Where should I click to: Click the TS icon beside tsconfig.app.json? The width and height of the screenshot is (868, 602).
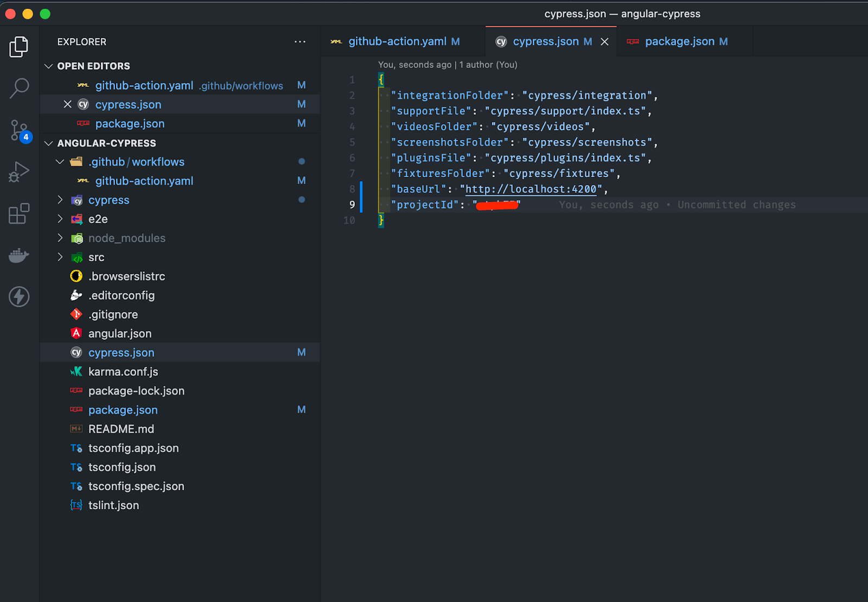[x=76, y=448]
